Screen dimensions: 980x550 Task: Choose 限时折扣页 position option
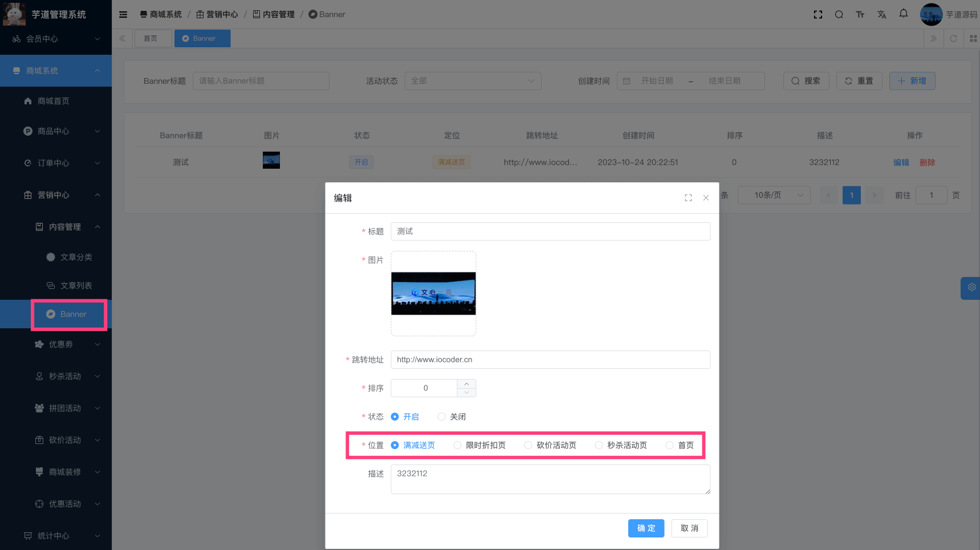pos(457,445)
